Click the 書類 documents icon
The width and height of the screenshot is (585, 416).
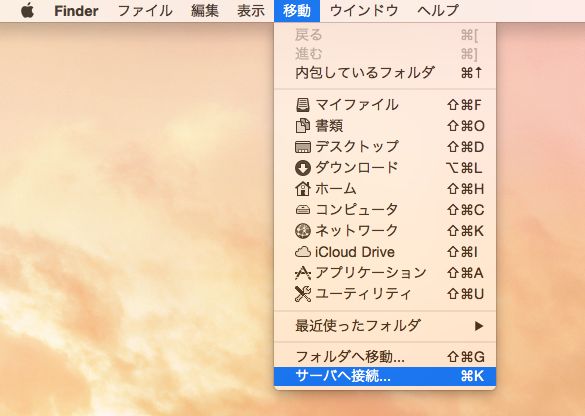point(303,126)
